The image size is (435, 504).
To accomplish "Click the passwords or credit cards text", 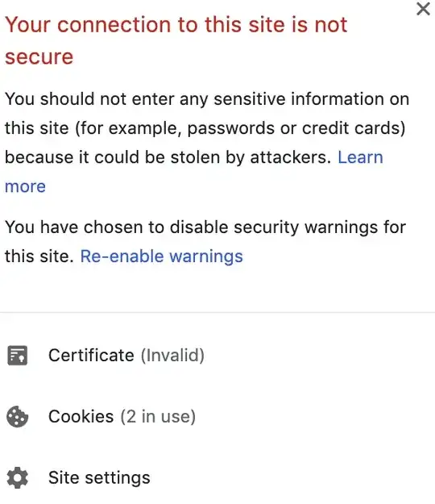I will click(296, 128).
